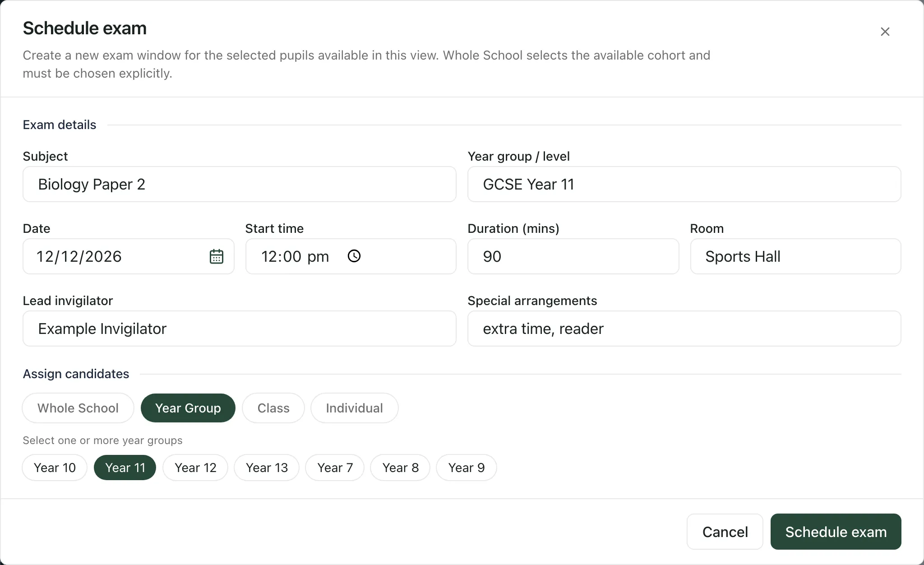Edit the Special arrangements field
924x565 pixels.
click(x=684, y=329)
